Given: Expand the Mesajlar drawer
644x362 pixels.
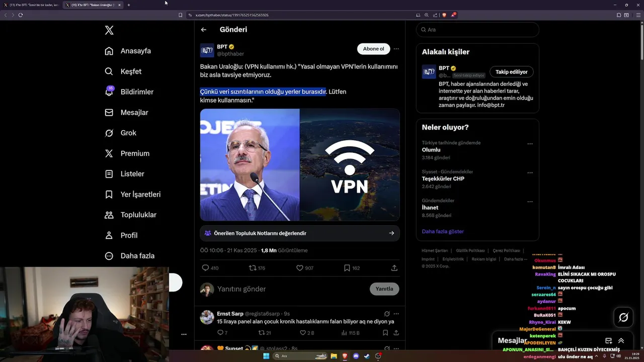Looking at the screenshot, I should click(x=621, y=340).
